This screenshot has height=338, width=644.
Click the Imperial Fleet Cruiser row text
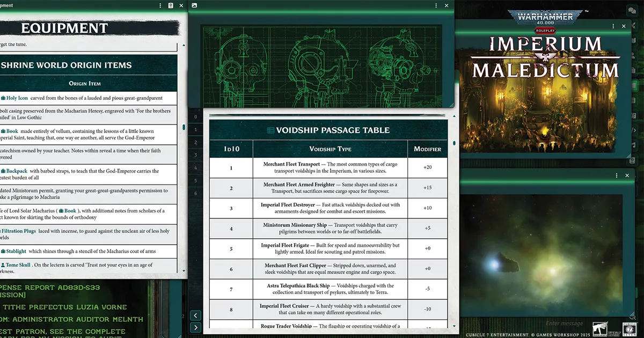[x=331, y=310]
